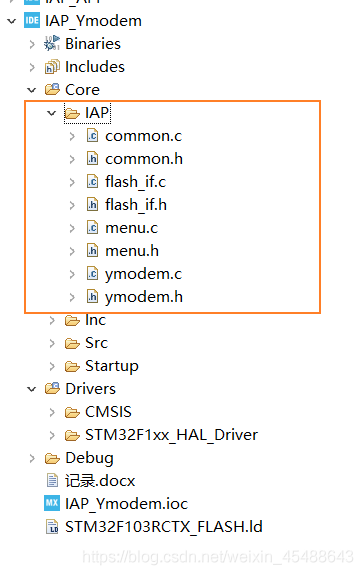Click the Binaries icon
Screen dimensions: 363x575
click(x=52, y=44)
